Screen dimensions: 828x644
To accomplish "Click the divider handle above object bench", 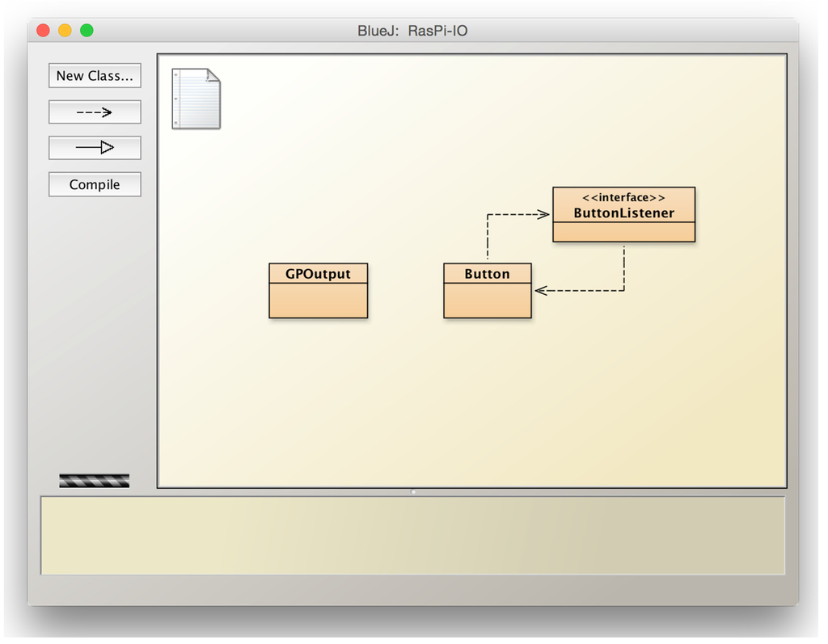I will 413,491.
